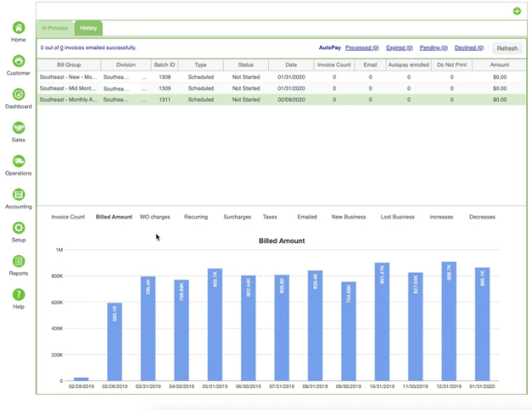Open the Declined (0) AutoPay link

(469, 48)
